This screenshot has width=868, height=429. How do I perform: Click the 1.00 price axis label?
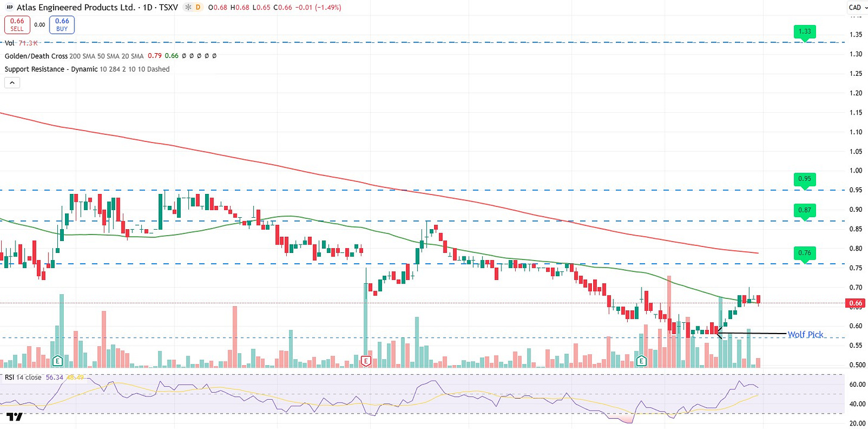tap(855, 171)
